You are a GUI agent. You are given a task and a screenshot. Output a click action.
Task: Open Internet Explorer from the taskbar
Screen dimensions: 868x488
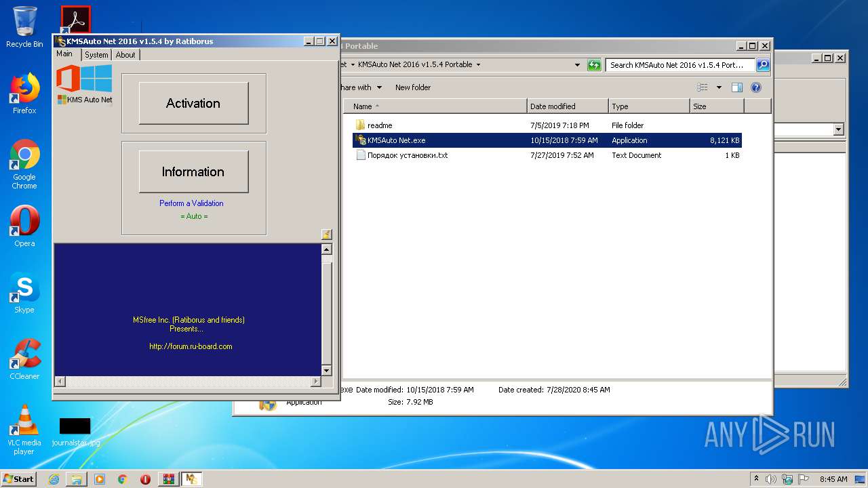(x=54, y=479)
